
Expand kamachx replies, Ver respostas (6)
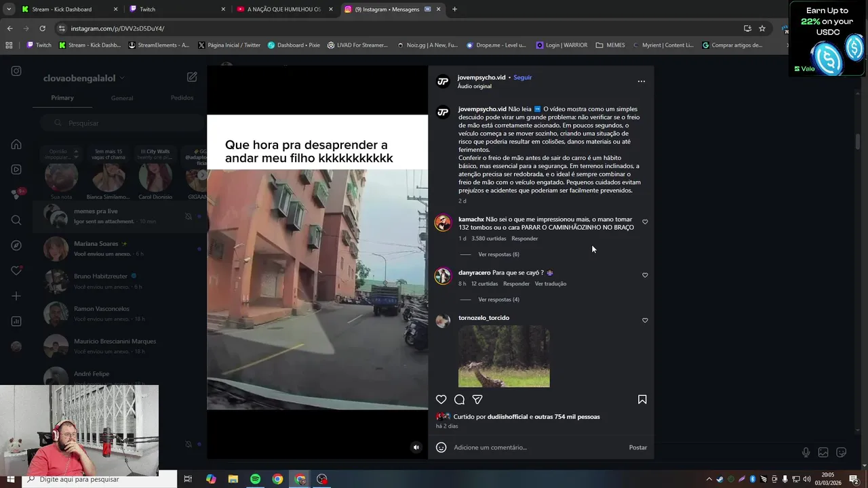pos(498,254)
